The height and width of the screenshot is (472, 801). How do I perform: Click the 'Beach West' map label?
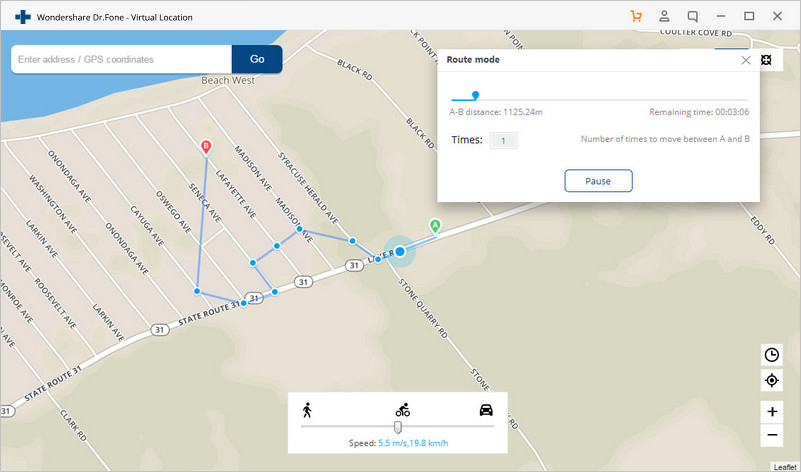tap(228, 80)
